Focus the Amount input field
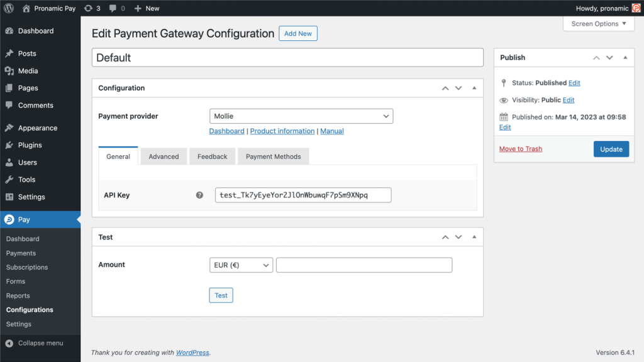The height and width of the screenshot is (362, 644). [364, 265]
